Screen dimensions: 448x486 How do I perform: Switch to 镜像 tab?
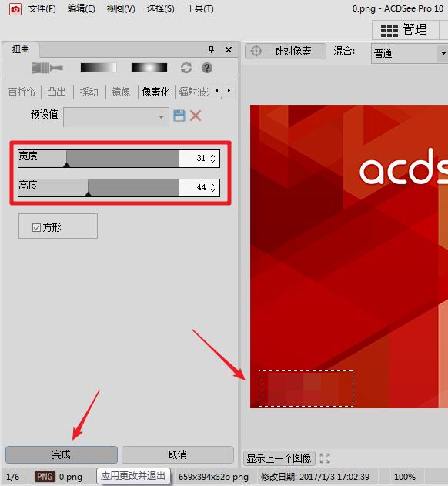(x=121, y=92)
